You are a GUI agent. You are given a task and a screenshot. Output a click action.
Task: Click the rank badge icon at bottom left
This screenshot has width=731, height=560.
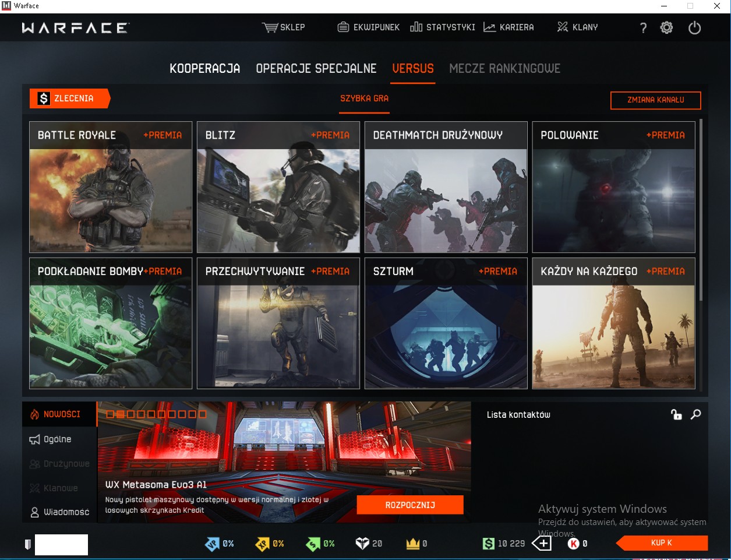(27, 544)
